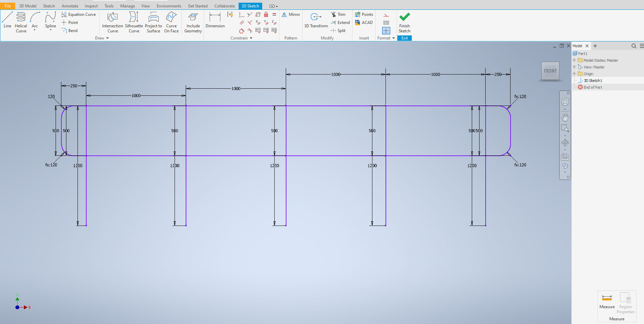Apply the Parallel to X Axis constraint
644x324 pixels.
coord(258,23)
